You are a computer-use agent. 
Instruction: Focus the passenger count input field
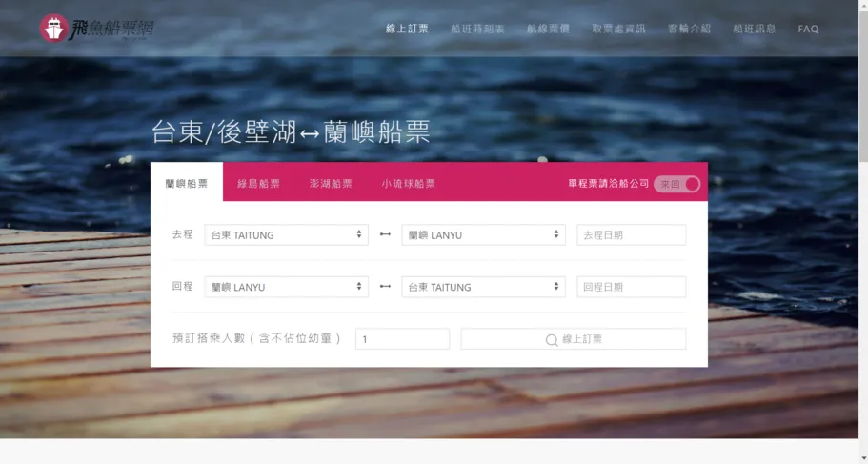(x=401, y=339)
